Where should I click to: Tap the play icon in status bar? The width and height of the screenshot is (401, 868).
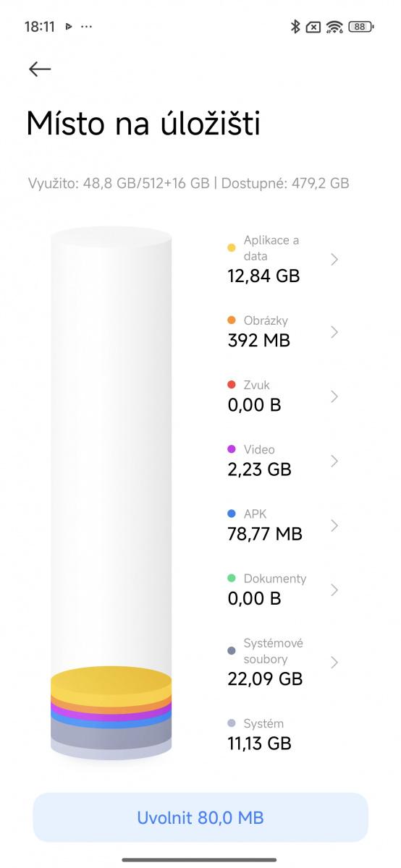tap(69, 27)
